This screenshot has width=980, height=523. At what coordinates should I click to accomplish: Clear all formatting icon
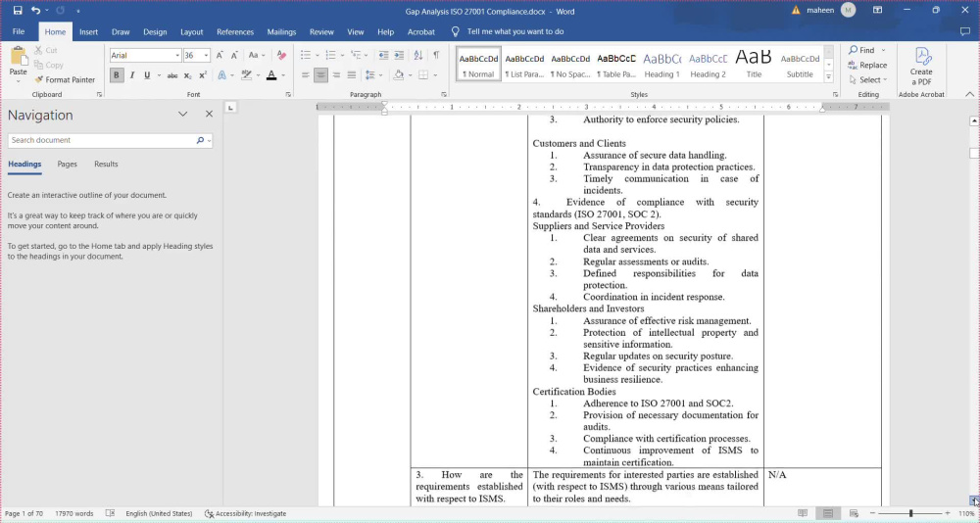tap(281, 56)
